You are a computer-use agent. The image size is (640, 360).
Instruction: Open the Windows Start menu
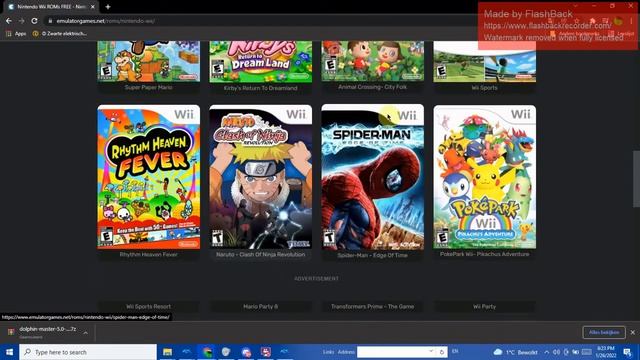click(x=9, y=352)
